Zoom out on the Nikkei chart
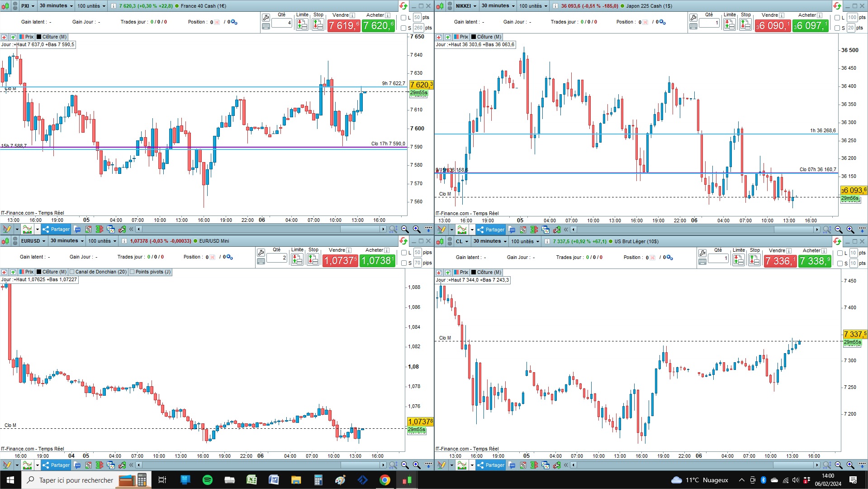The height and width of the screenshot is (489, 868). click(x=839, y=230)
